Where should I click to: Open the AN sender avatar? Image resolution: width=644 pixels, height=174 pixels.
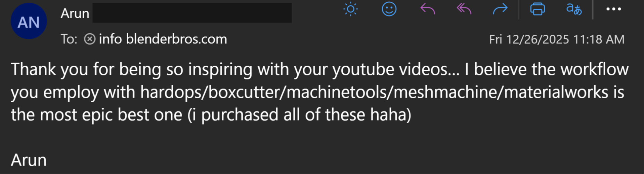(x=29, y=21)
